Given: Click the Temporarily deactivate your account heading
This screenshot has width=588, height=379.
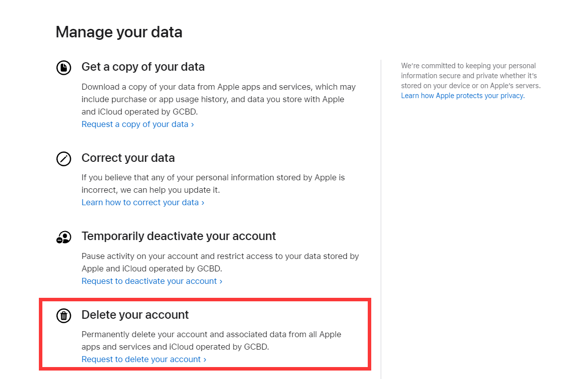Looking at the screenshot, I should click(178, 236).
